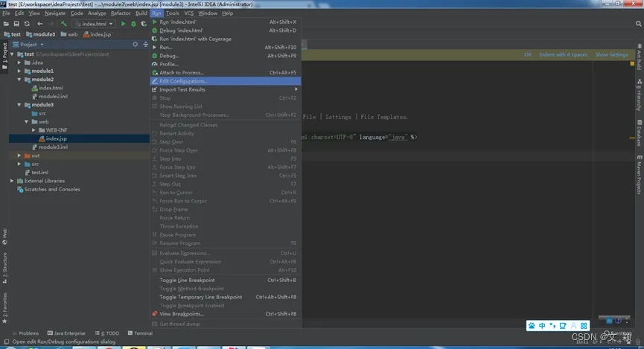
Task: Click the green Debug bug toolbar icon
Action: click(x=133, y=24)
